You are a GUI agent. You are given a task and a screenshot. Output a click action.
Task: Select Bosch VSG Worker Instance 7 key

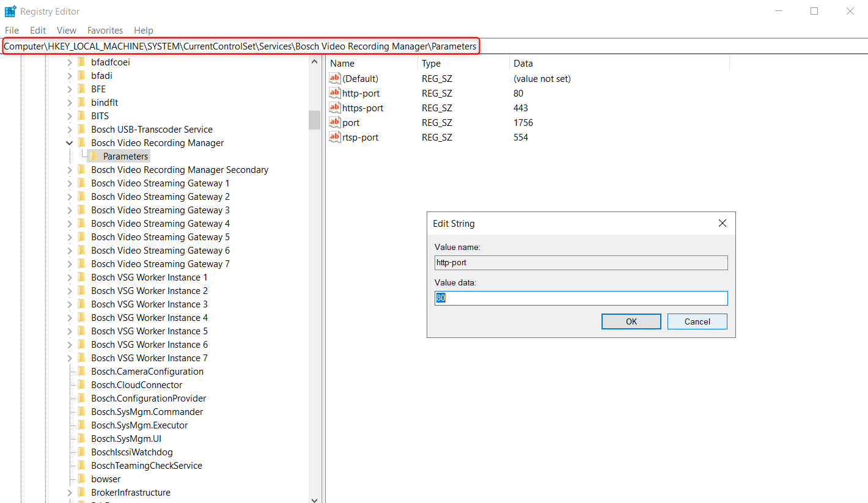150,358
